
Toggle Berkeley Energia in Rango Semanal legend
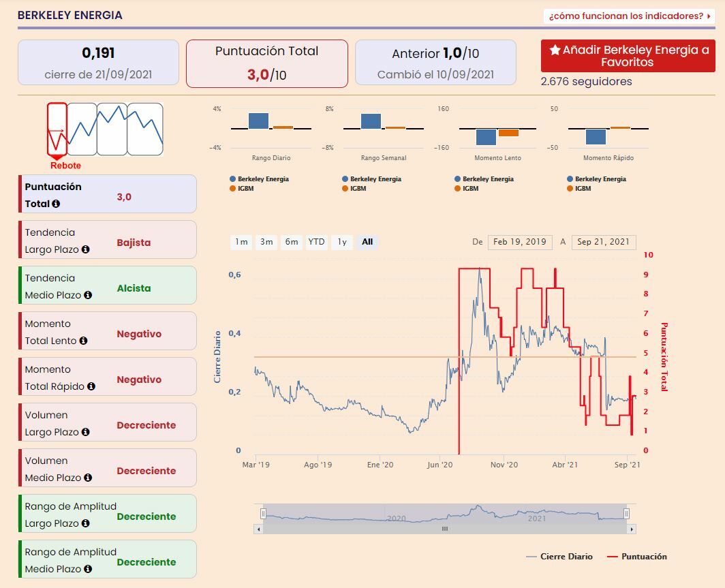(x=372, y=179)
